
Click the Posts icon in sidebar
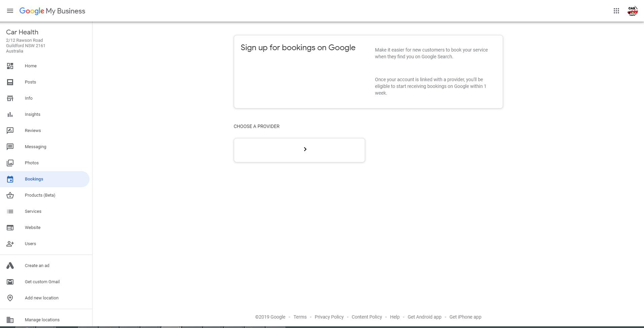[x=10, y=82]
